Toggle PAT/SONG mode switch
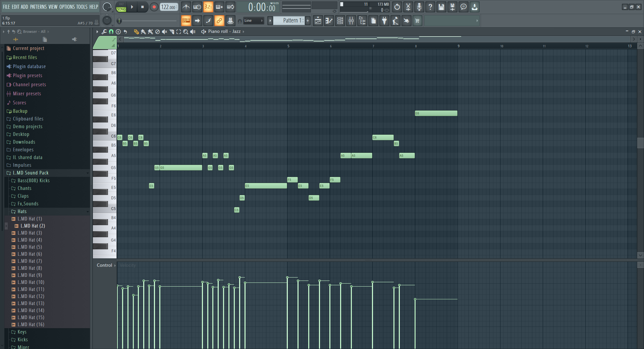The height and width of the screenshot is (349, 644). [121, 7]
